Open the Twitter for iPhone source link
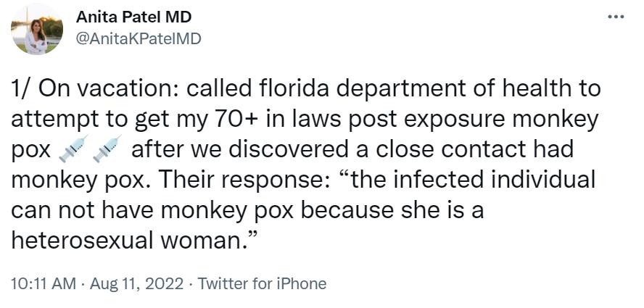The height and width of the screenshot is (308, 644). click(262, 283)
